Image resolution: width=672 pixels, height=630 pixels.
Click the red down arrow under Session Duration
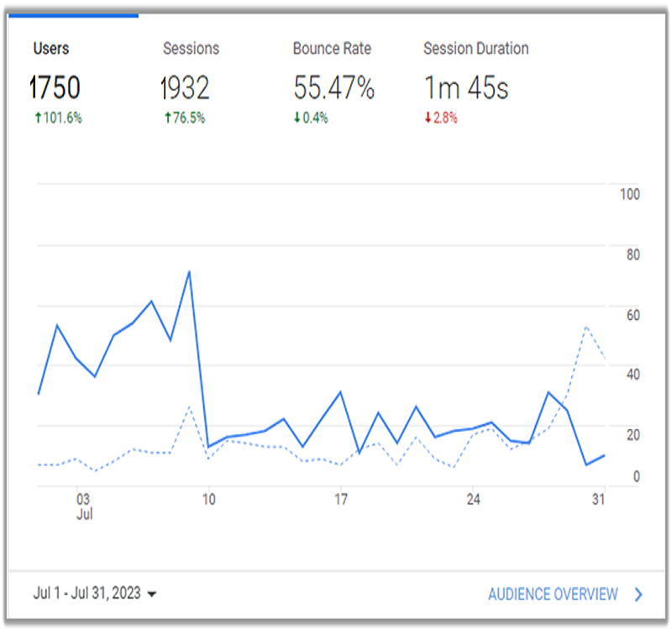[x=428, y=118]
